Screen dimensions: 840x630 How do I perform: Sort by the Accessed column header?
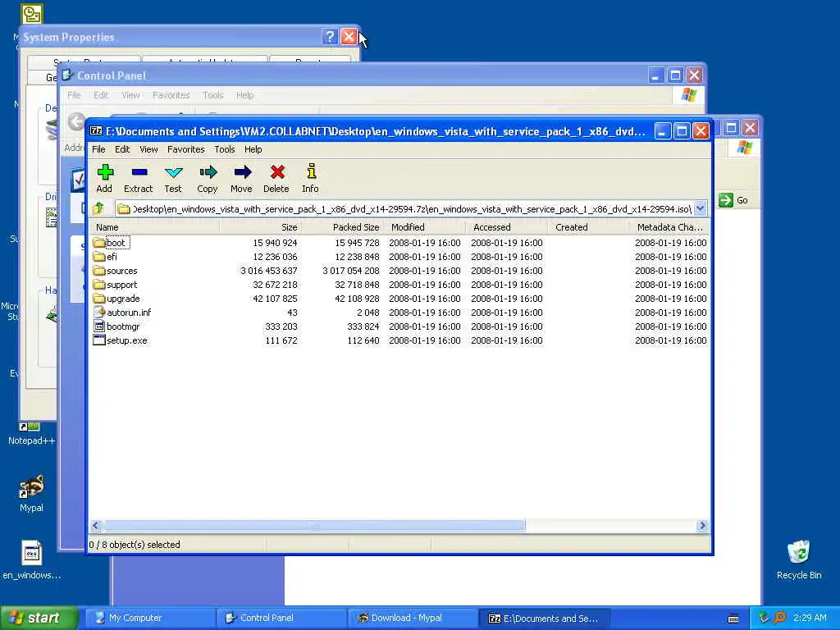pyautogui.click(x=507, y=227)
